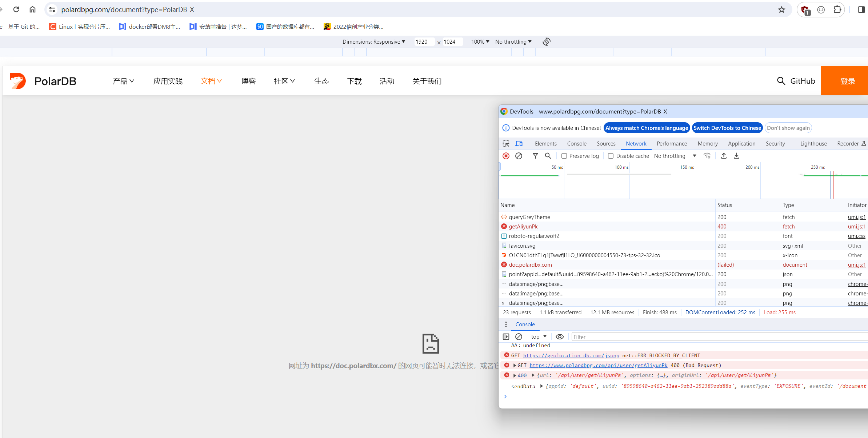Open geolocation-db.com/jsonp link in console
Viewport: 868px width, 438px height.
coord(571,355)
